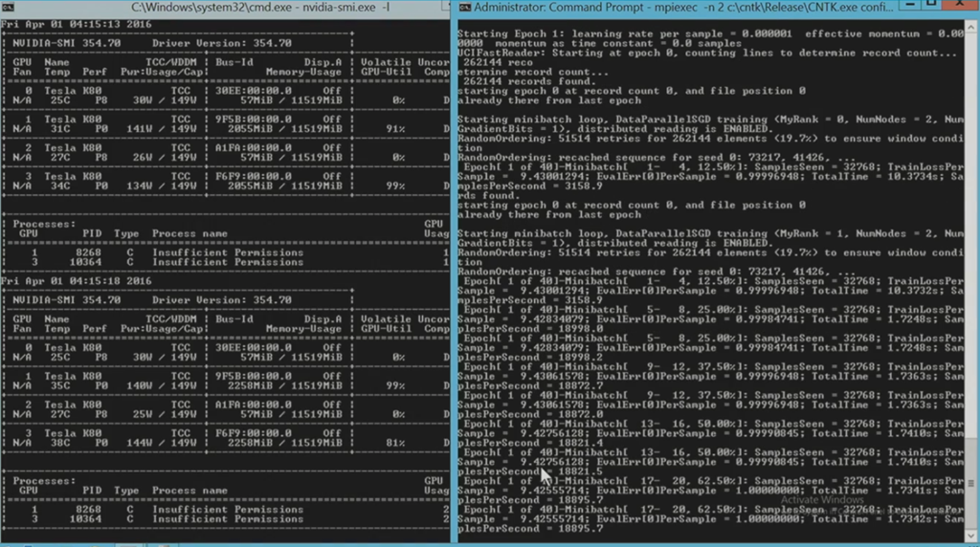The image size is (980, 547).
Task: Click samples-per-second value '18872.7'
Action: coord(581,386)
